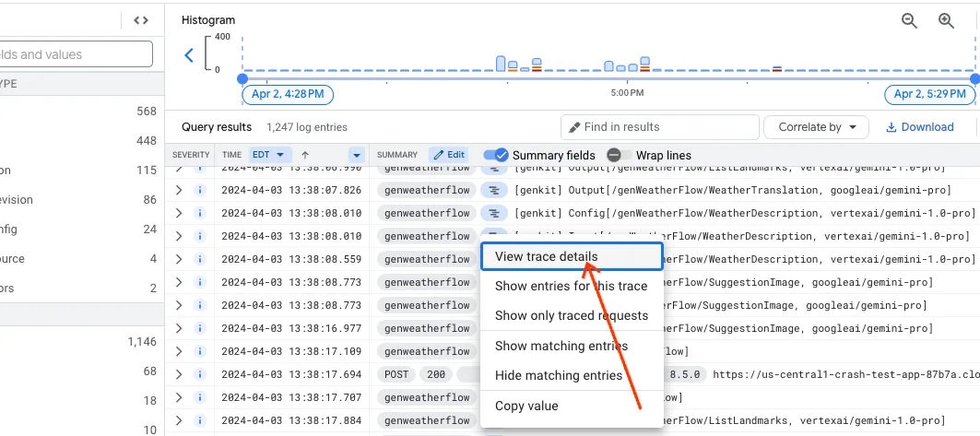Expand the 13:38:16.977 log entry
The width and height of the screenshot is (980, 436).
179,328
